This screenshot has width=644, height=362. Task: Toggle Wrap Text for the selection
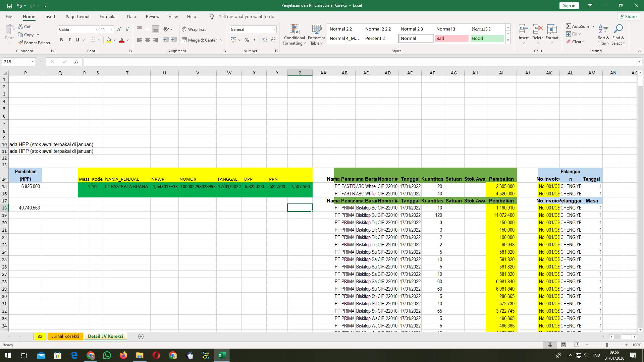coord(195,29)
